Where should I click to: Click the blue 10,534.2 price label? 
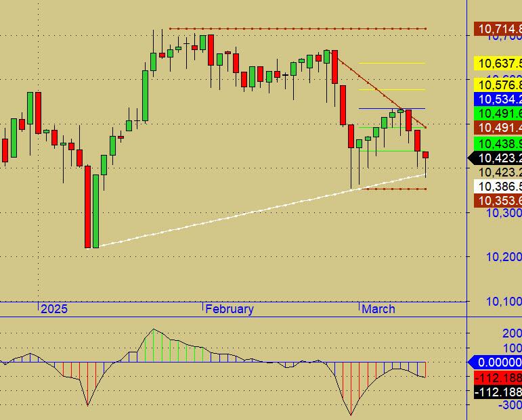click(498, 99)
